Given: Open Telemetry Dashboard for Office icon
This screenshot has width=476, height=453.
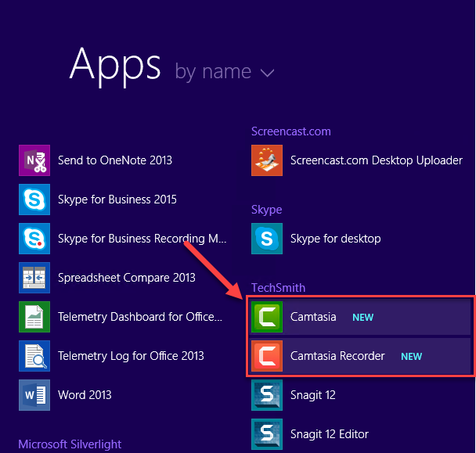Looking at the screenshot, I should 34,317.
